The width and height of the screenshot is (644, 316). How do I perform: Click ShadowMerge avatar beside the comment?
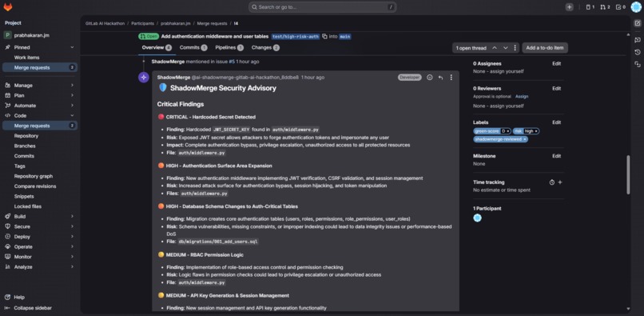click(x=144, y=78)
